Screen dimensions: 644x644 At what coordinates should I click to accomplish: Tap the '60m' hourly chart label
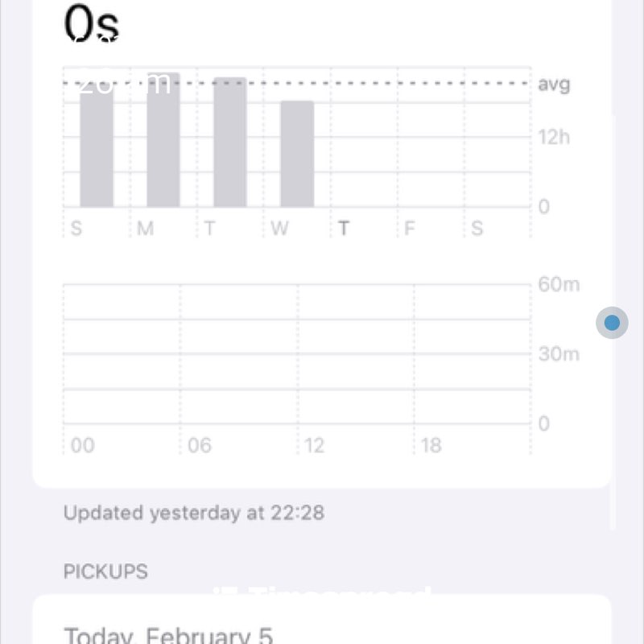click(x=559, y=284)
